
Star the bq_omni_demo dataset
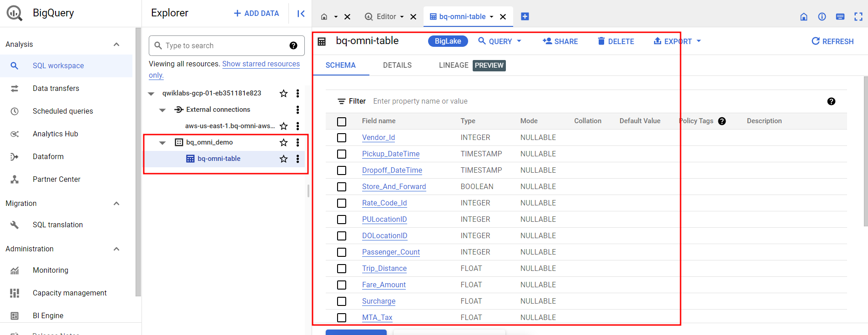pos(283,142)
